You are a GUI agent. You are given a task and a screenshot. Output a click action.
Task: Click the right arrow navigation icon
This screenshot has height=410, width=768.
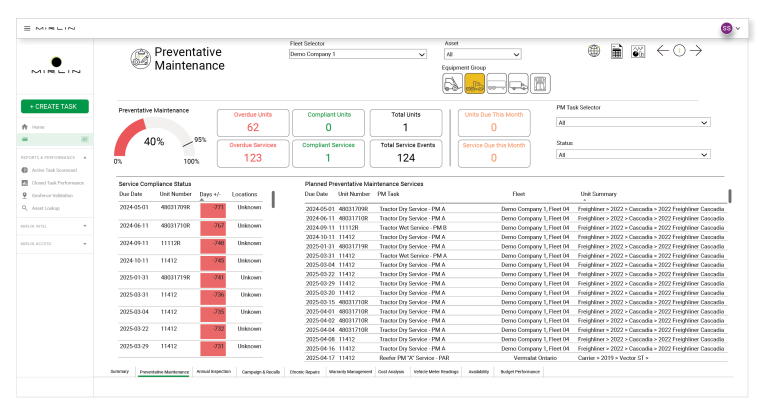[696, 51]
